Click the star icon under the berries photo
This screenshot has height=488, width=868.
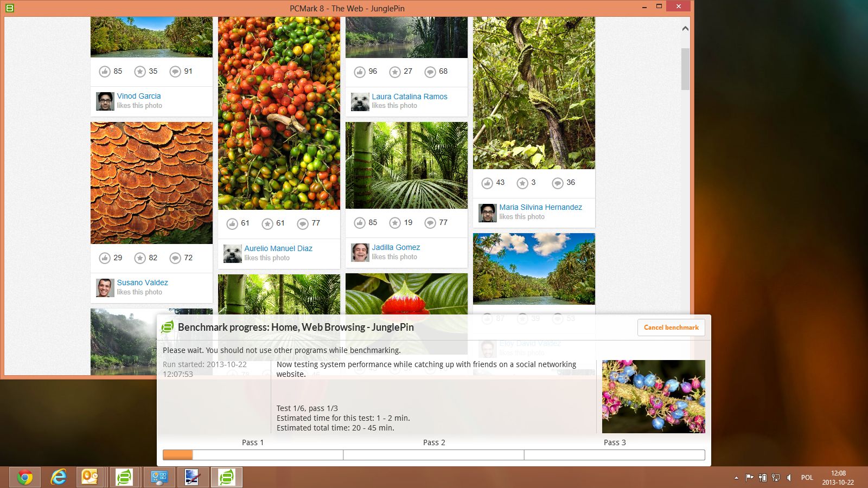pos(267,223)
